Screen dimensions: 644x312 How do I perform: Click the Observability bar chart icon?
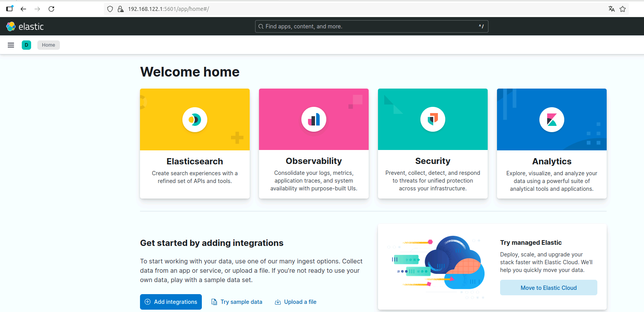pos(314,120)
